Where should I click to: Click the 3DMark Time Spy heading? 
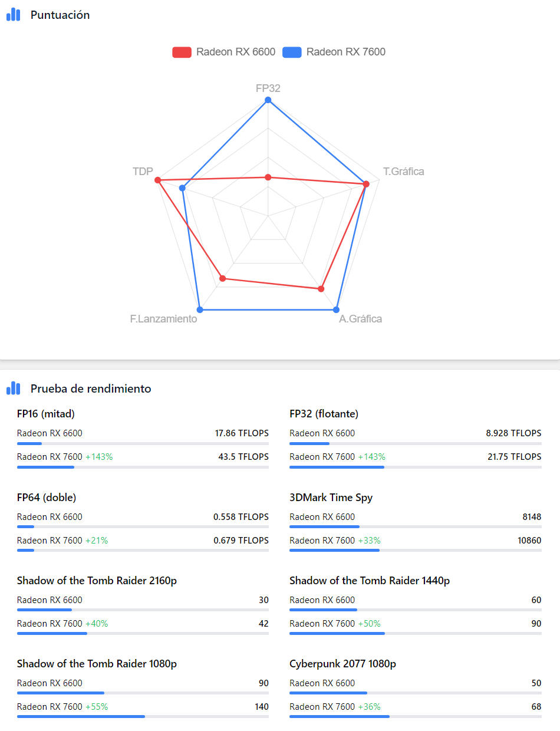pyautogui.click(x=331, y=498)
